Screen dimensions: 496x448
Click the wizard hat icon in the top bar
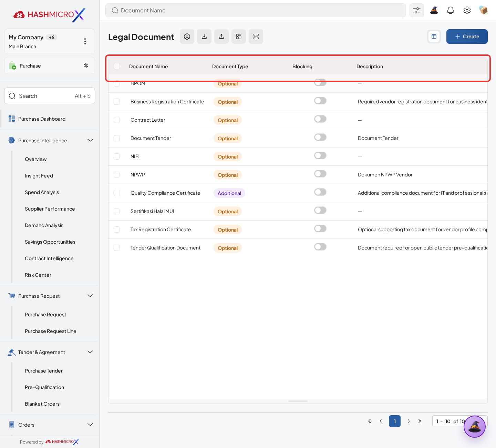[434, 10]
